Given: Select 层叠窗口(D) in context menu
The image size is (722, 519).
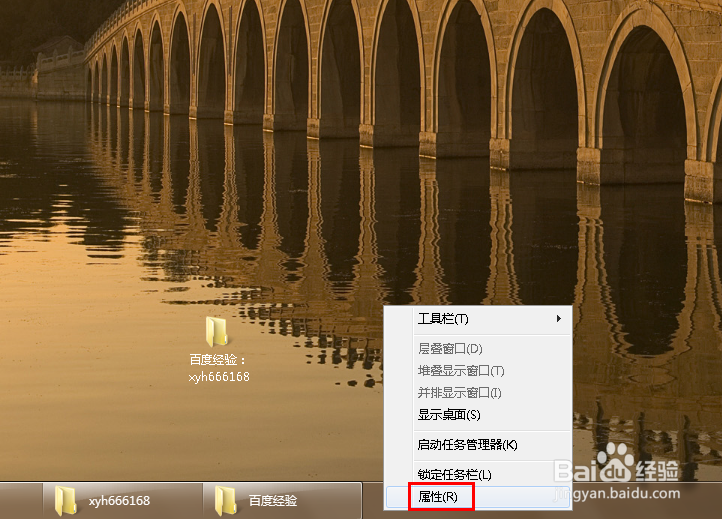Looking at the screenshot, I should point(478,349).
